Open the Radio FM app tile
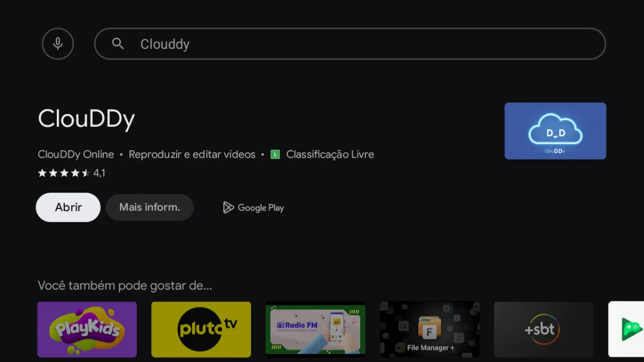 pos(316,329)
